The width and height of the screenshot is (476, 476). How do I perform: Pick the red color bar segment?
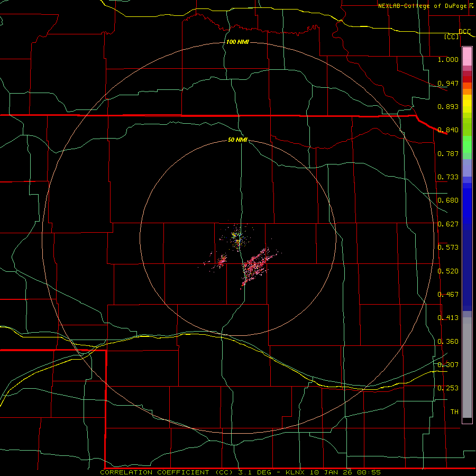click(467, 79)
